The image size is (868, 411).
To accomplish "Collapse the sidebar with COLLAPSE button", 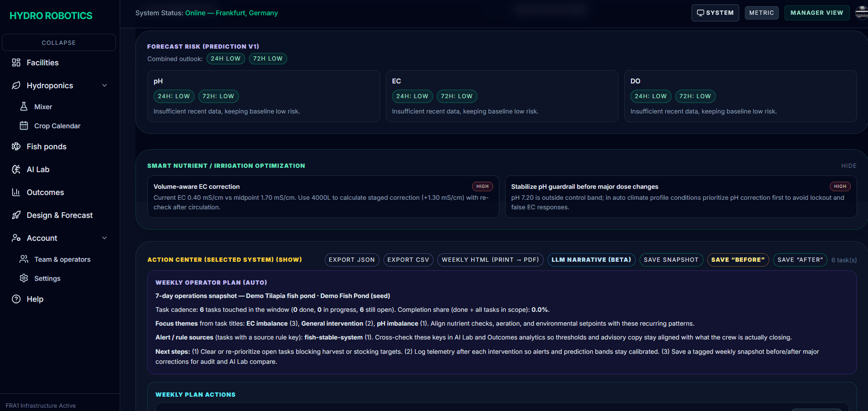I will 59,42.
